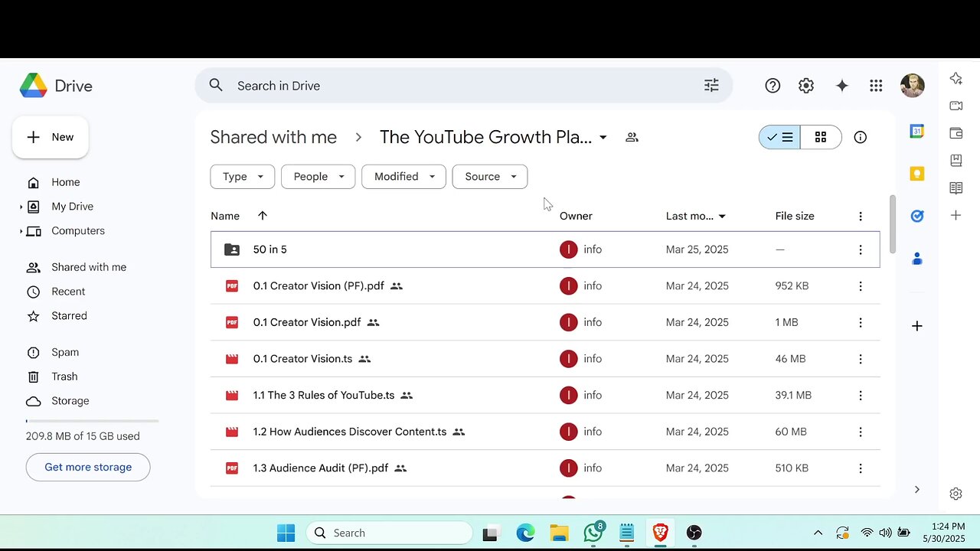Click the Owner column header
980x551 pixels.
pyautogui.click(x=576, y=216)
